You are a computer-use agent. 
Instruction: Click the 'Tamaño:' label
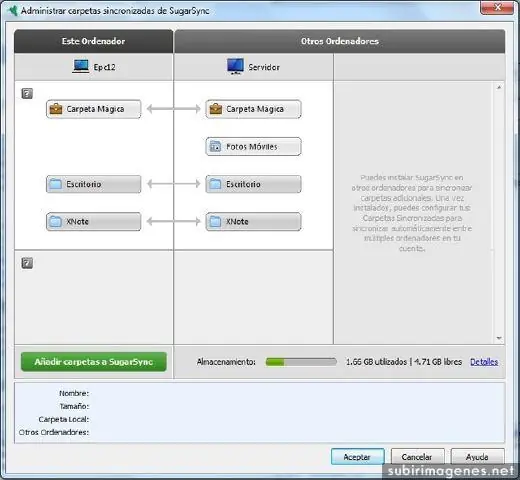click(74, 406)
